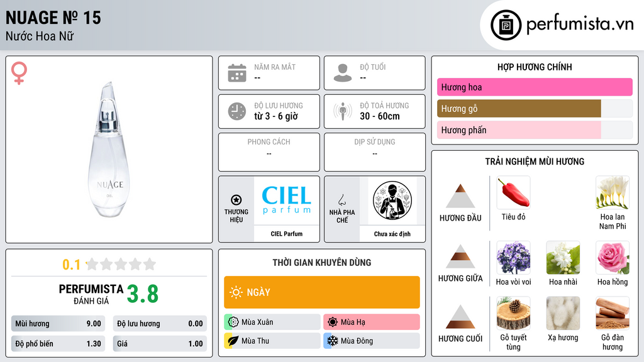Image resolution: width=644 pixels, height=362 pixels.
Task: Click the Xạ hương musk note image
Action: point(563,314)
